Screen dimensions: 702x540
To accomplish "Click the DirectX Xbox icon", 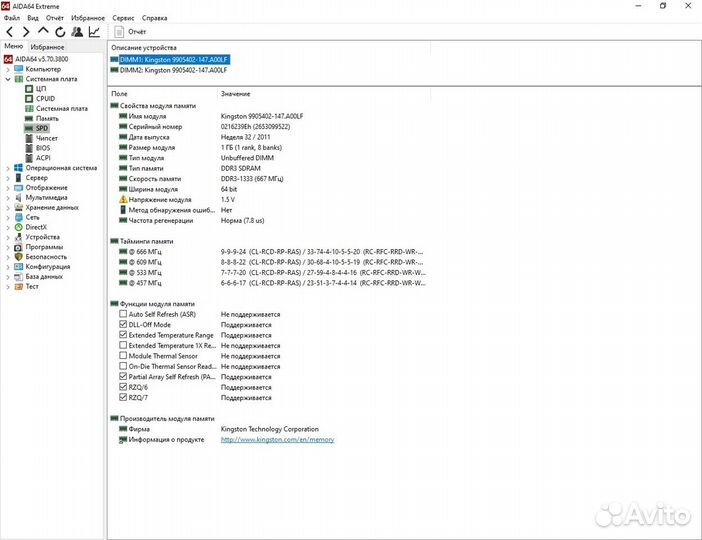I will tap(18, 227).
